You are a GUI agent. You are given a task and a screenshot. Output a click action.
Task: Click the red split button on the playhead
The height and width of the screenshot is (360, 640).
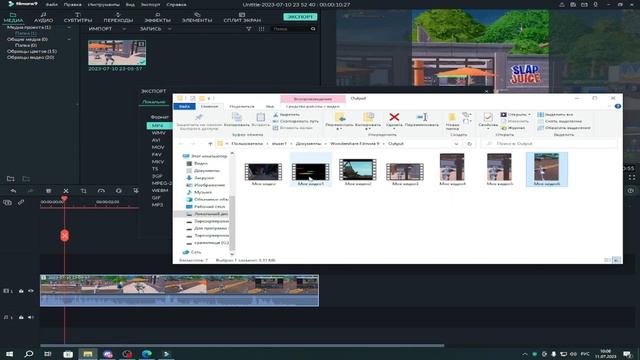pyautogui.click(x=64, y=236)
